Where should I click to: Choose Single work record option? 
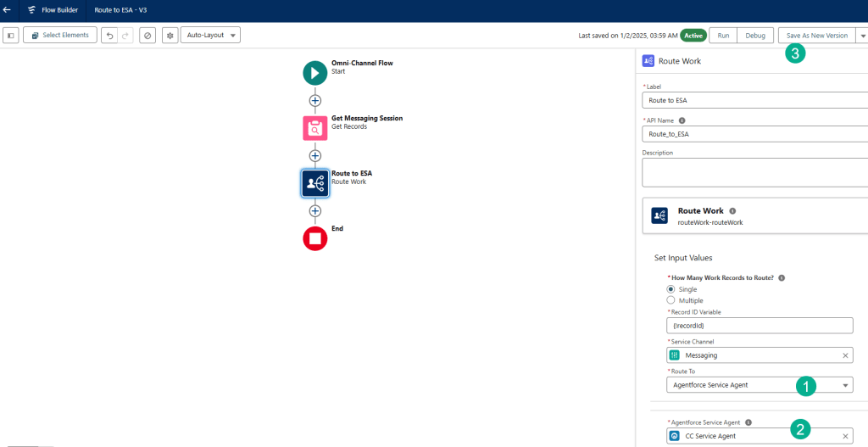(671, 289)
